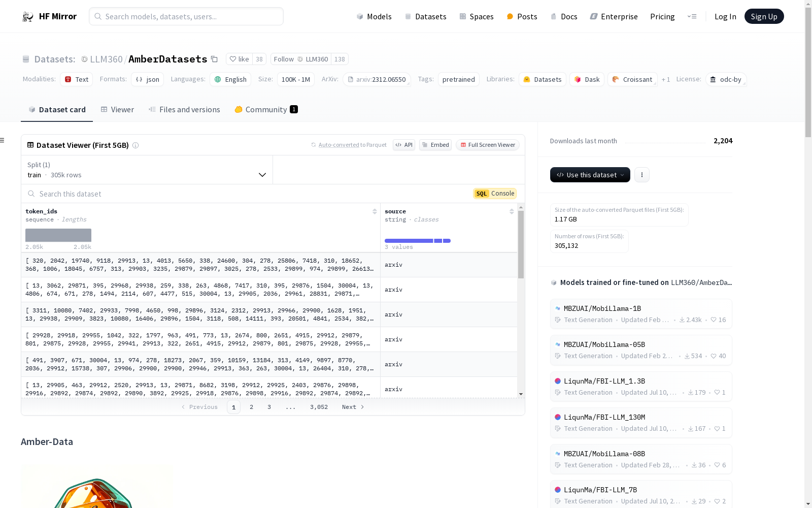Open the Pricing page

[662, 16]
